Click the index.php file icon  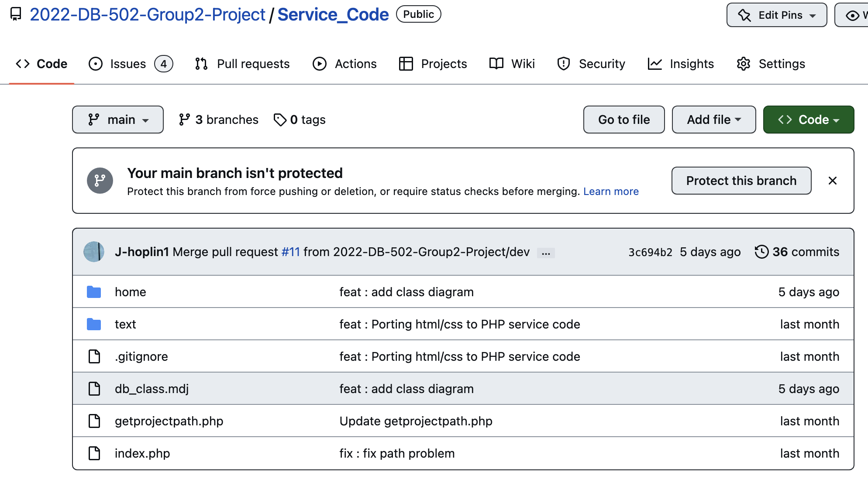[94, 453]
